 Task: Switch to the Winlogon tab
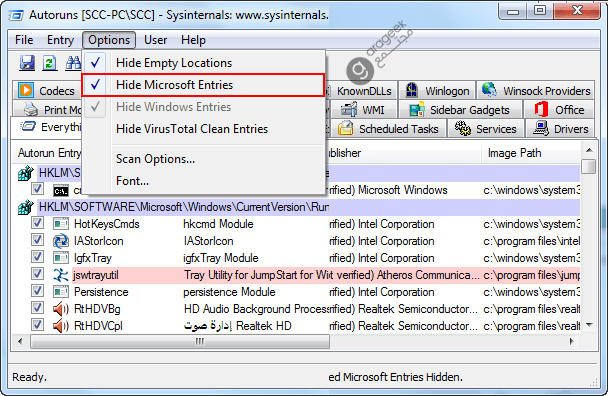[437, 91]
